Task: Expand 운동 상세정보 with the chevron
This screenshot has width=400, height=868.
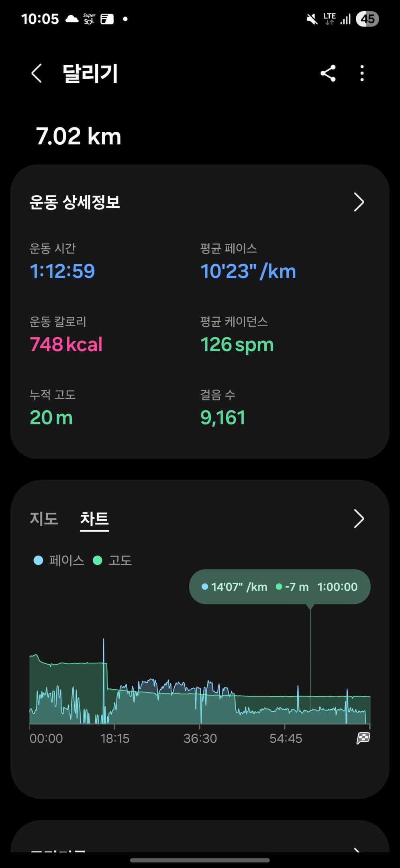Action: 358,202
